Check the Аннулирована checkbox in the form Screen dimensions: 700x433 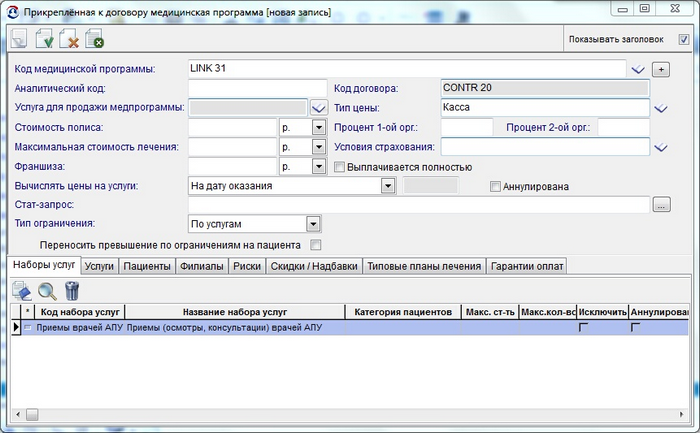[x=495, y=186]
